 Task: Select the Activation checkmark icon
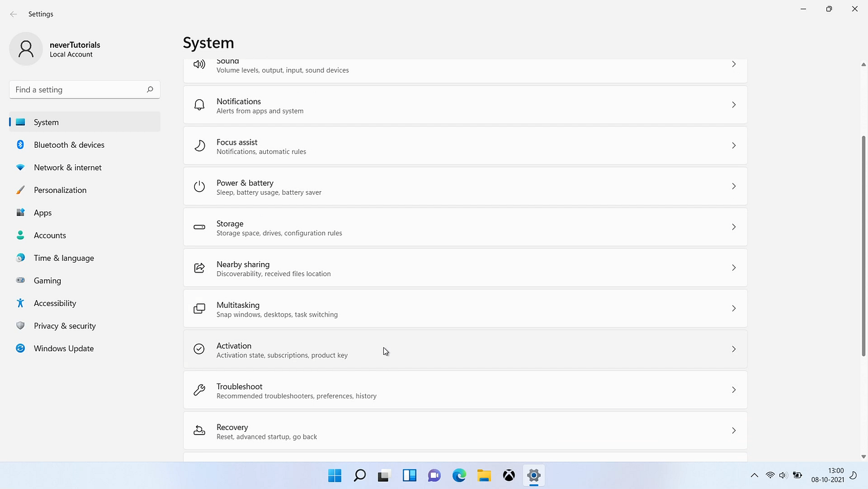(199, 349)
